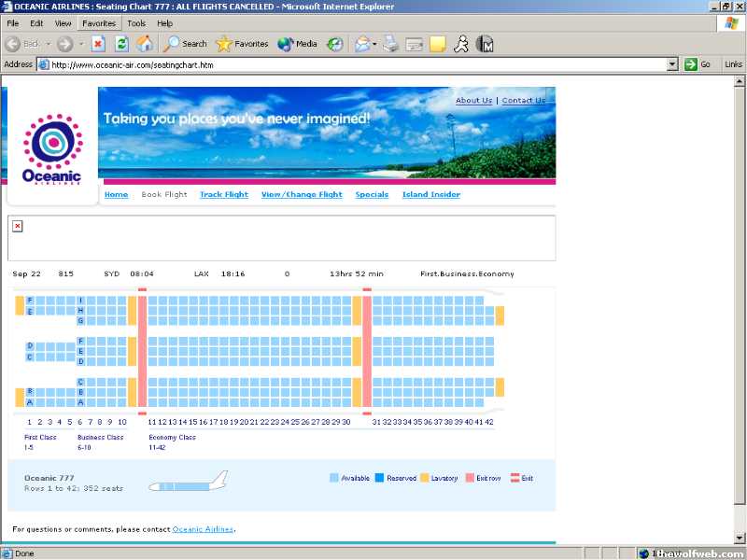747x560 pixels.
Task: Print the page using the printer icon
Action: pos(391,44)
